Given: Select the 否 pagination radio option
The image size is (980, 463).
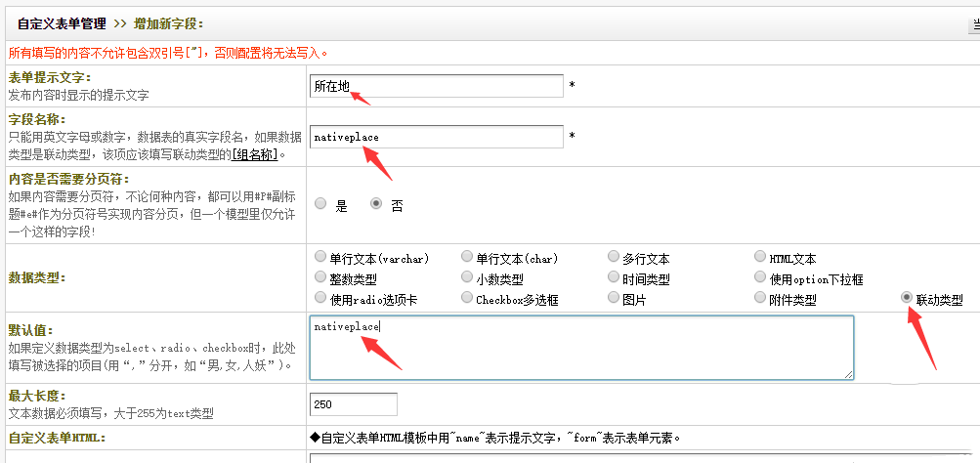Looking at the screenshot, I should [x=376, y=204].
